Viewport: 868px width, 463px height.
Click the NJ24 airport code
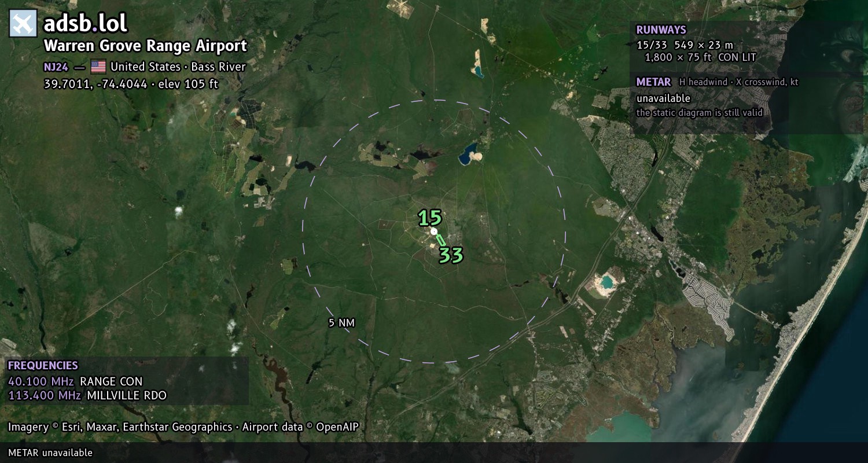(x=56, y=67)
